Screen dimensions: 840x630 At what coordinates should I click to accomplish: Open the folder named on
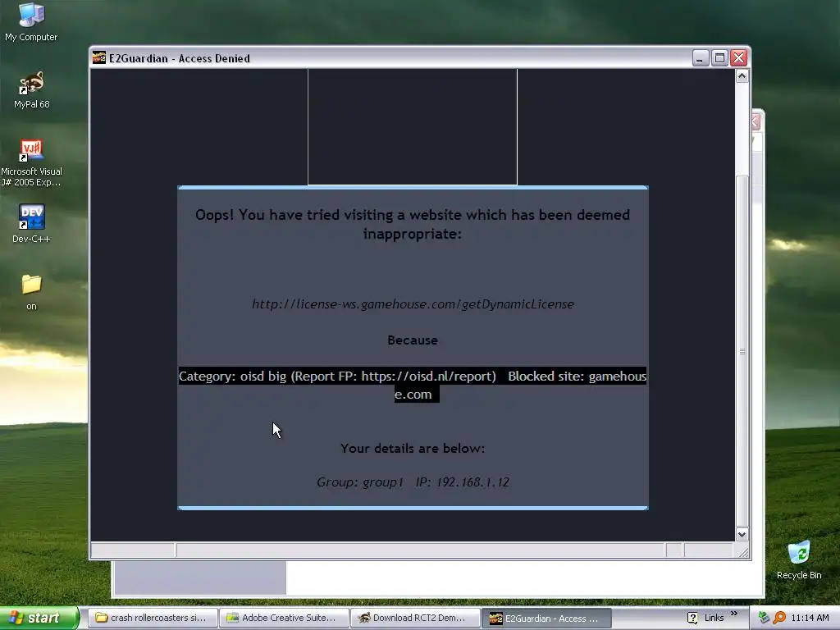[x=31, y=292]
